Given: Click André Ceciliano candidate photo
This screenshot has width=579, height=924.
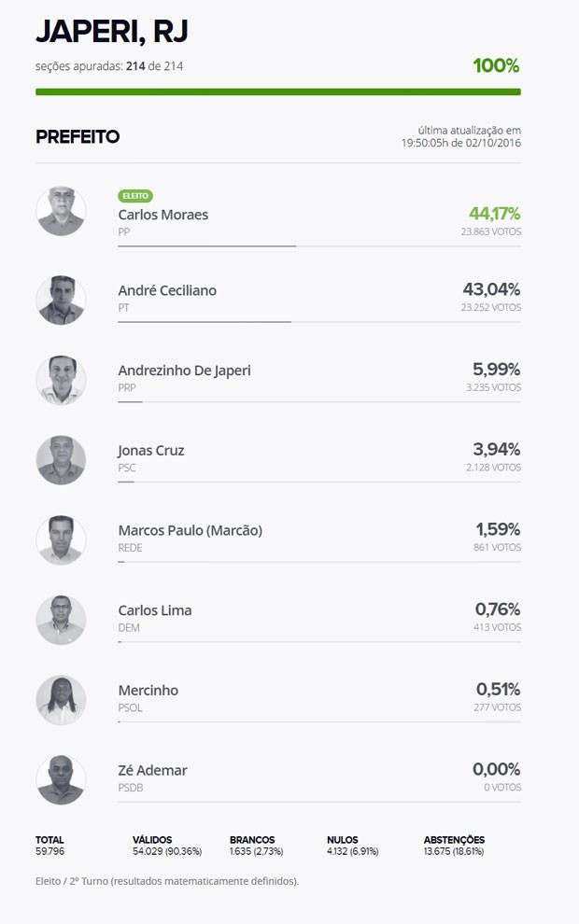Looking at the screenshot, I should (61, 300).
